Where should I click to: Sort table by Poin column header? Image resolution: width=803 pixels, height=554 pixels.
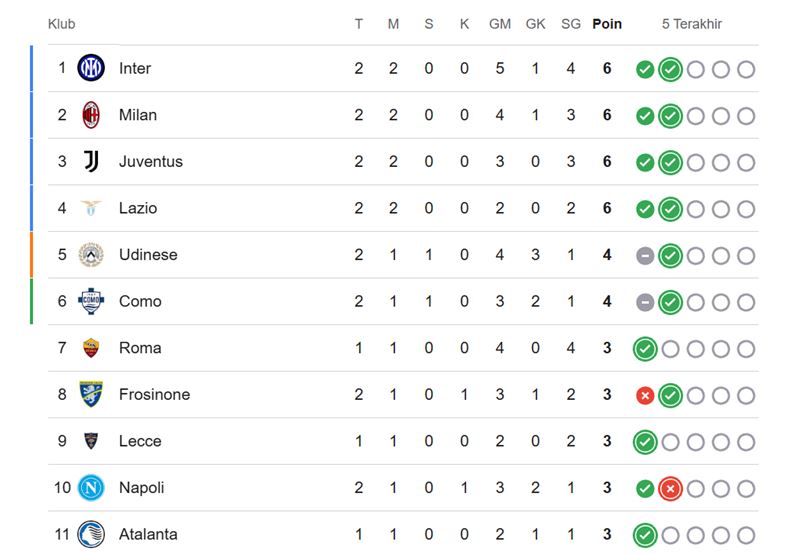pos(607,24)
